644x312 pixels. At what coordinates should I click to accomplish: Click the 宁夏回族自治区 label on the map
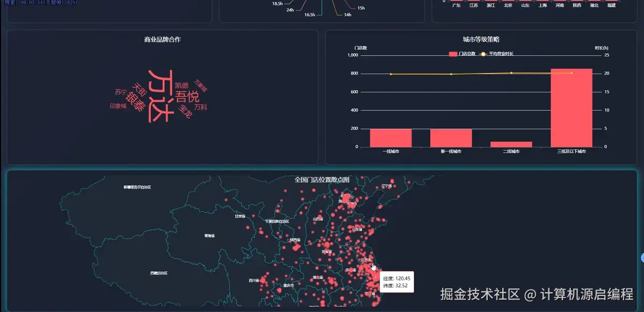[277, 221]
